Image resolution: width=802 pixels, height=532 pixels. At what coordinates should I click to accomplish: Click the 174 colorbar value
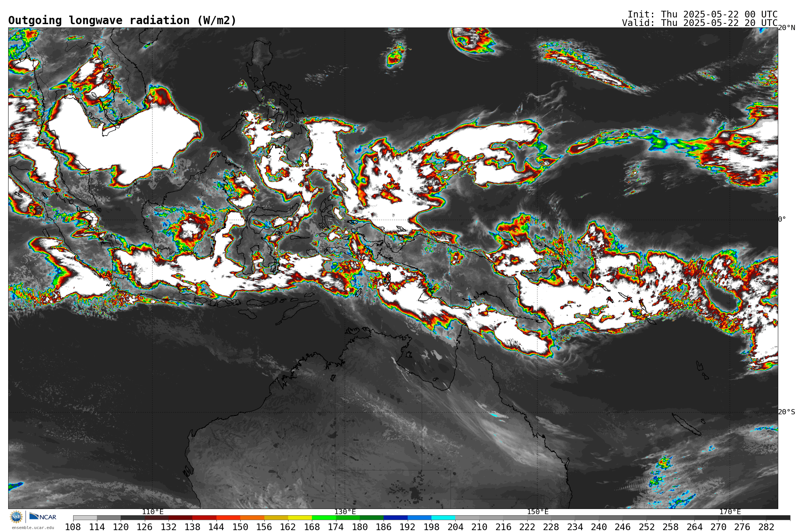click(336, 527)
